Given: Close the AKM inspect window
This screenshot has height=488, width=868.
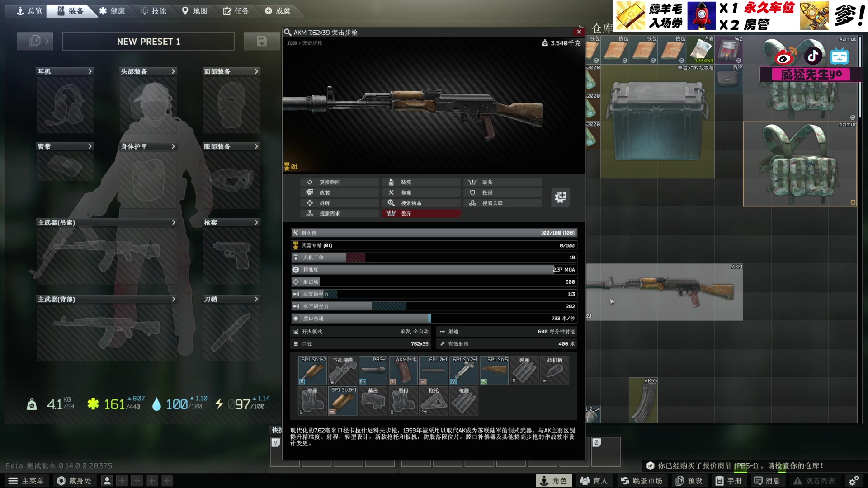Looking at the screenshot, I should click(x=579, y=32).
